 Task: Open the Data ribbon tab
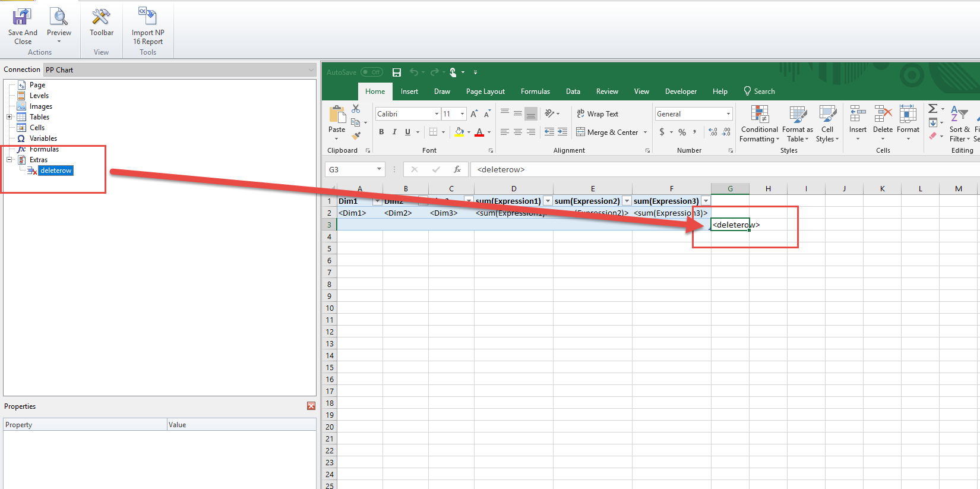click(x=573, y=92)
